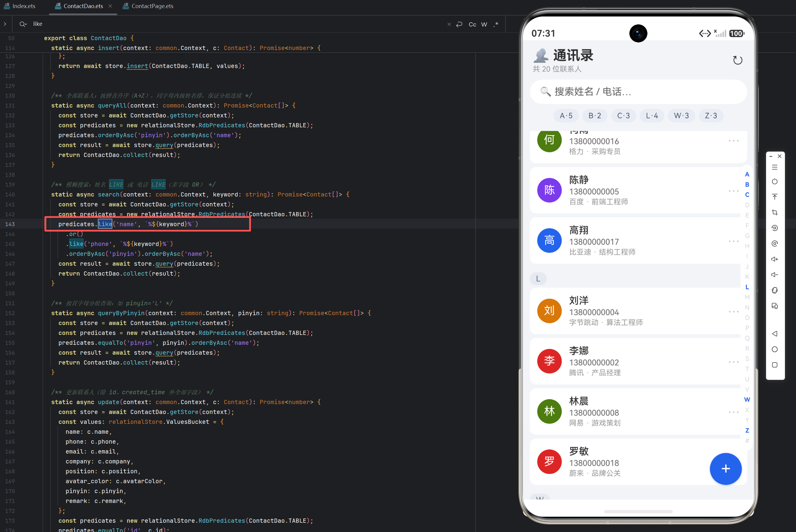Tap the A·5 group chip
Image resolution: width=796 pixels, height=532 pixels.
(566, 116)
